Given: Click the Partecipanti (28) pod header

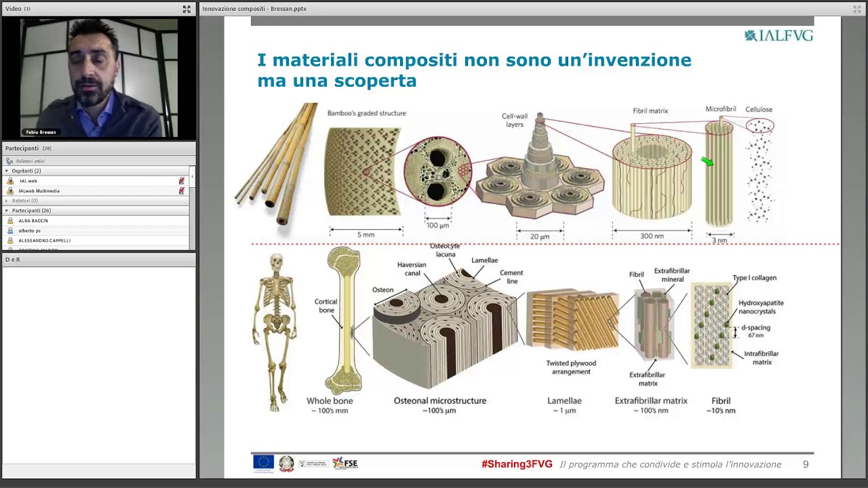Looking at the screenshot, I should [x=99, y=148].
